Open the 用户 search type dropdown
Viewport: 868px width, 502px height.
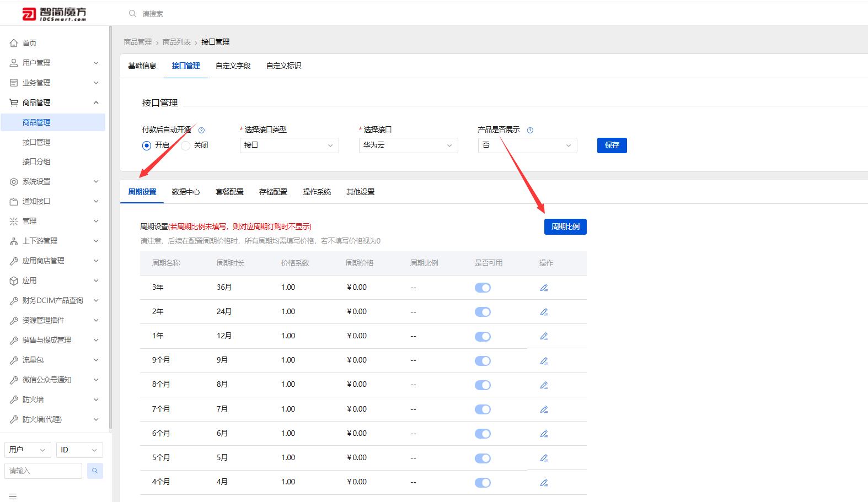[x=28, y=450]
